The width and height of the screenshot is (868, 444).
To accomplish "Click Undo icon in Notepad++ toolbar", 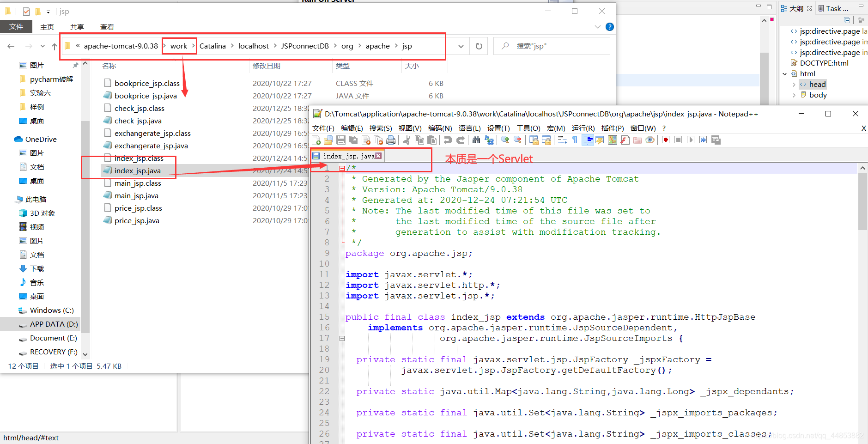I will tap(448, 140).
